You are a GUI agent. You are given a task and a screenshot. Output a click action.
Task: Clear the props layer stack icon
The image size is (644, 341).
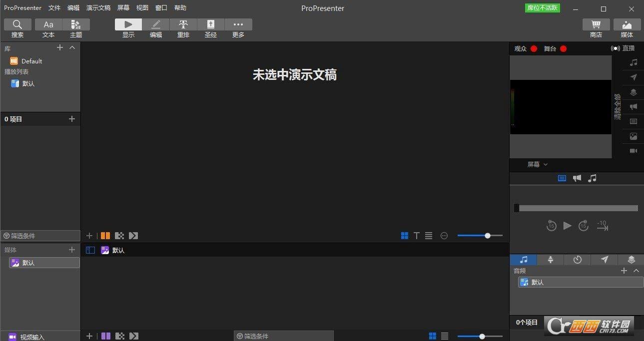pyautogui.click(x=634, y=92)
